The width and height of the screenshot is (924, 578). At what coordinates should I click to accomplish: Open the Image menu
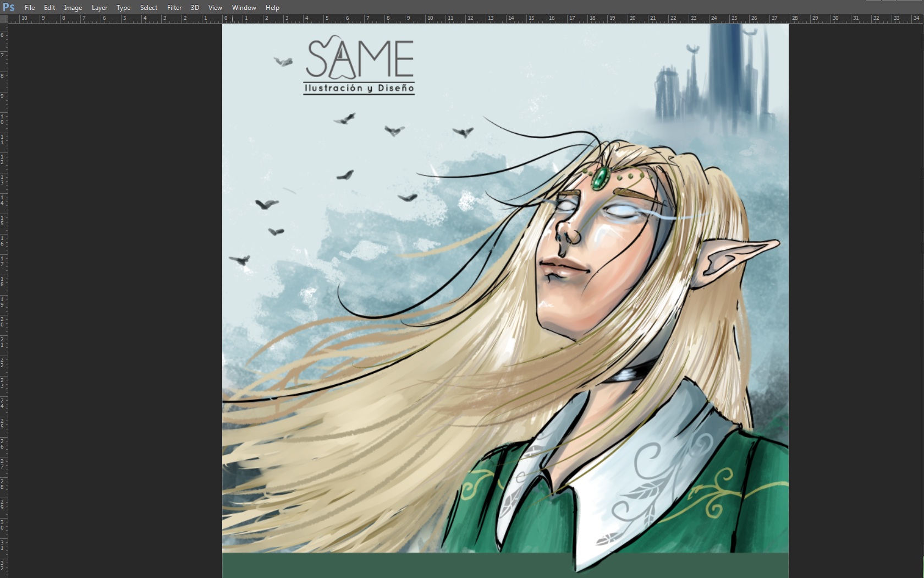73,8
